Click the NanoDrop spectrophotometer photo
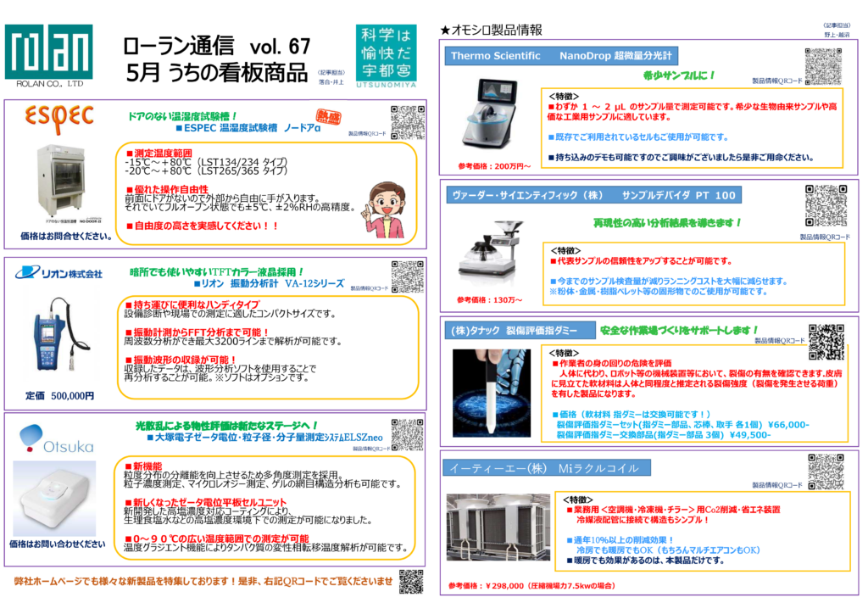 click(x=492, y=114)
